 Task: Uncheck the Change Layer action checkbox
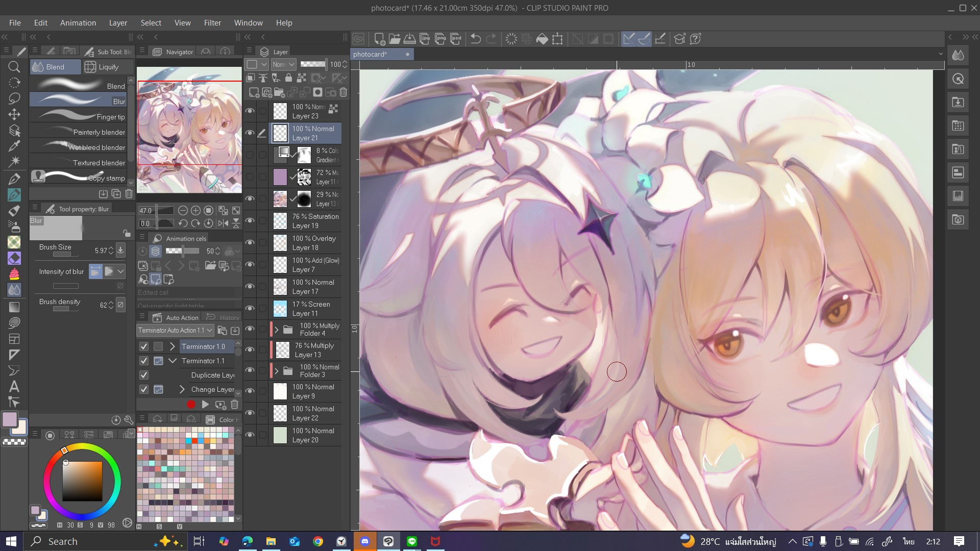[144, 389]
